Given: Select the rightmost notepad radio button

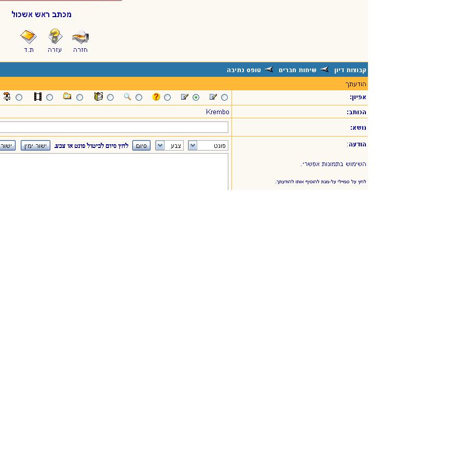Looking at the screenshot, I should point(224,97).
